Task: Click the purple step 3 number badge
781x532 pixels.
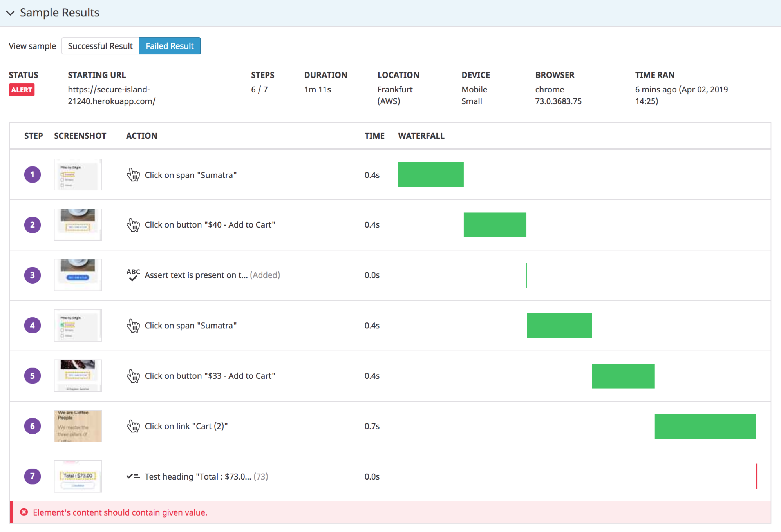Action: click(32, 275)
